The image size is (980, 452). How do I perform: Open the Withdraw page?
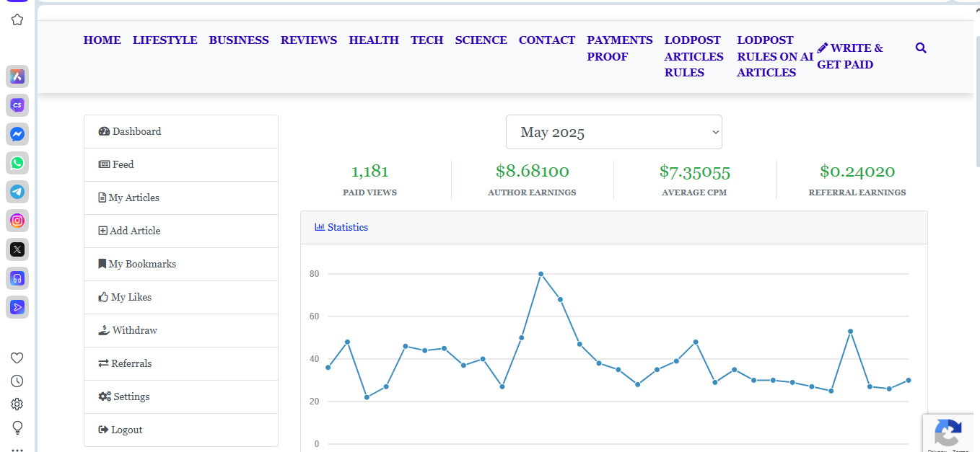[x=134, y=330]
